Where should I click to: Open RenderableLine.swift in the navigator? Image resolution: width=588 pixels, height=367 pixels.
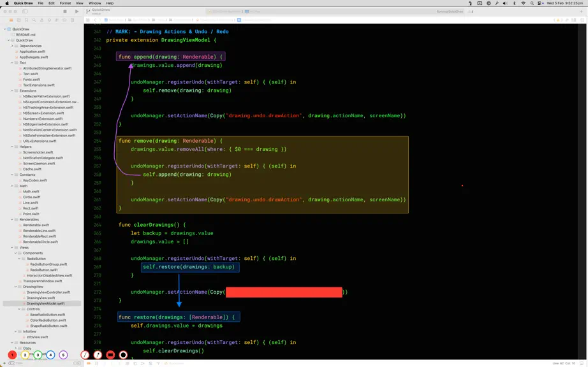[39, 231]
